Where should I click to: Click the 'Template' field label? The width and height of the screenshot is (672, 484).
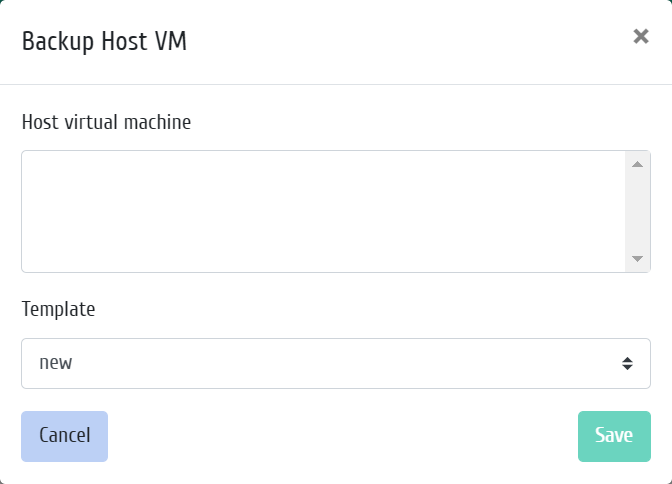click(58, 309)
